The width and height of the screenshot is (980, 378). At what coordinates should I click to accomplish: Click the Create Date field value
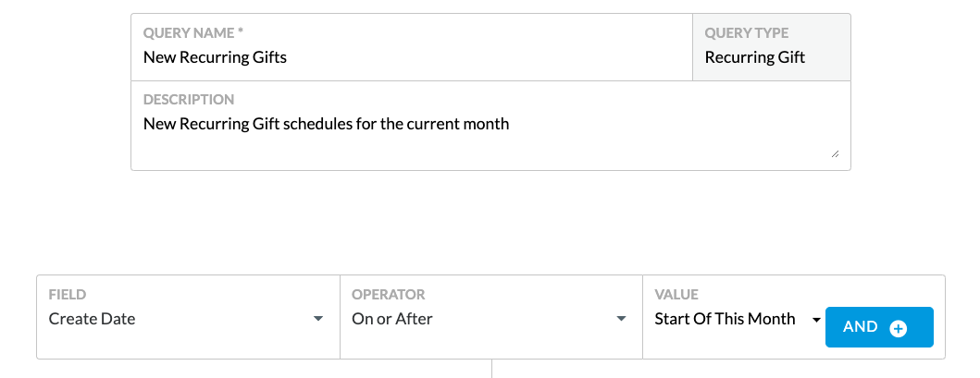click(92, 319)
